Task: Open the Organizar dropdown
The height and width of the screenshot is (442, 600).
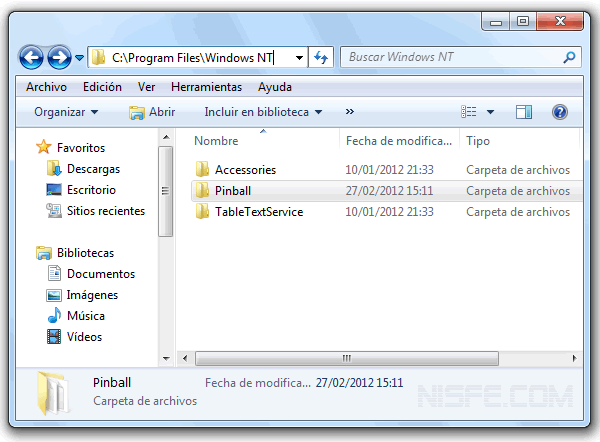Action: pyautogui.click(x=66, y=112)
